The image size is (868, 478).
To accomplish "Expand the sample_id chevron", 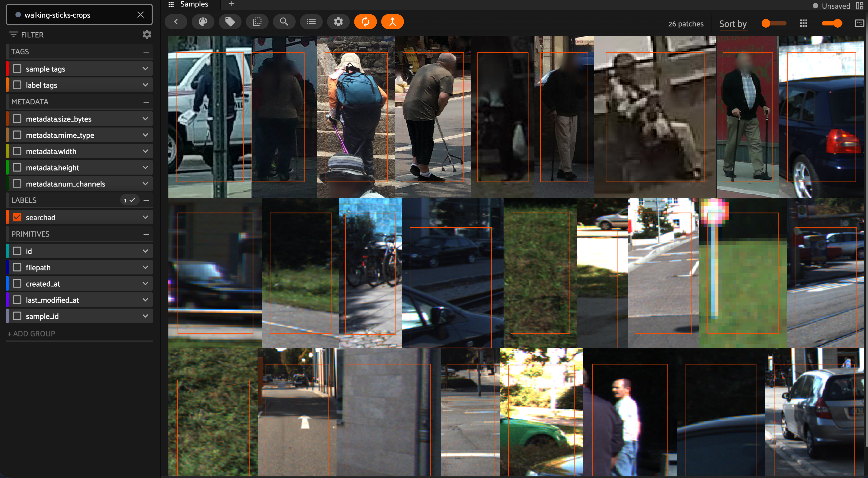I will click(x=145, y=316).
